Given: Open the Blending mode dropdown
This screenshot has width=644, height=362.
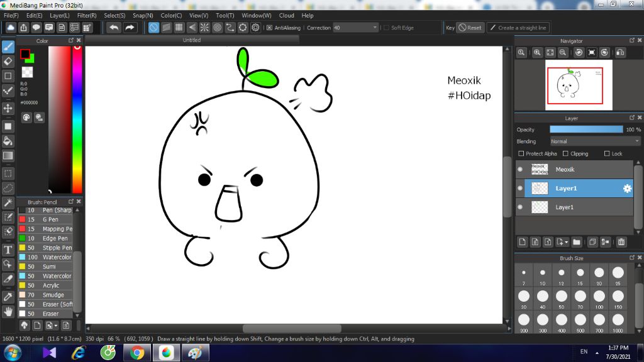Looking at the screenshot, I should pos(596,141).
